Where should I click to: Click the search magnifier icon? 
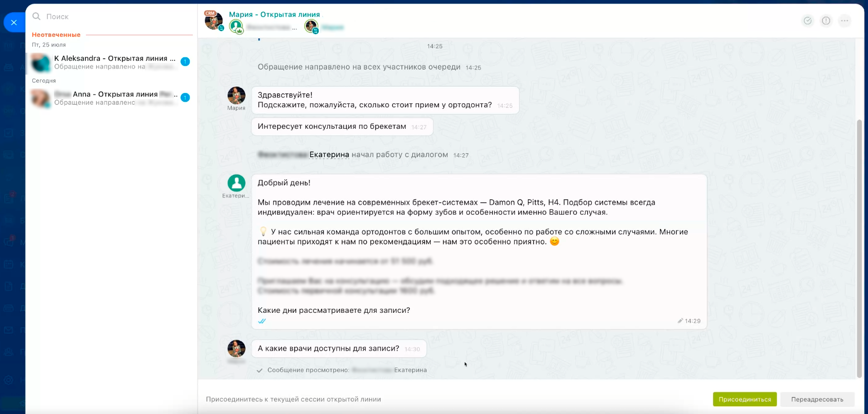click(36, 16)
